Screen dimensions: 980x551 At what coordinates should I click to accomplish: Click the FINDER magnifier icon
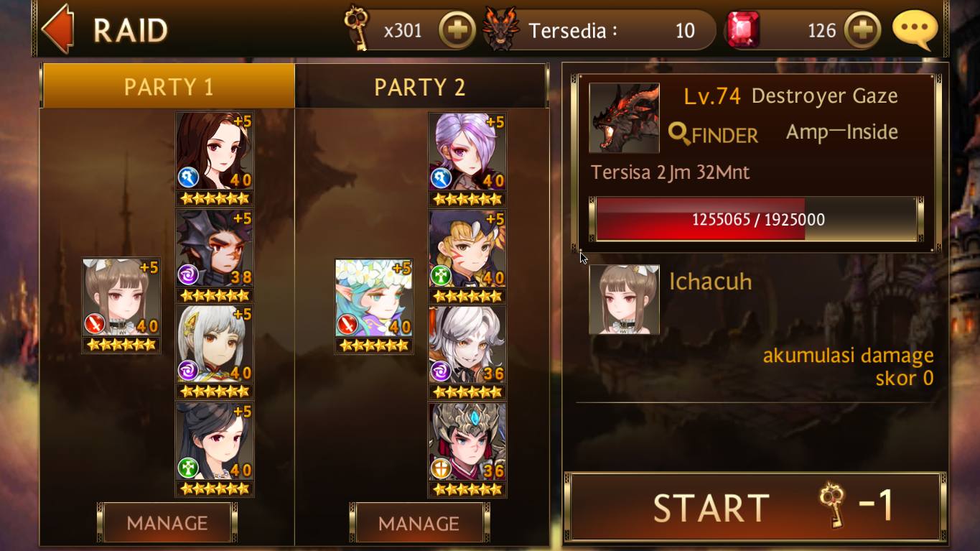[678, 133]
